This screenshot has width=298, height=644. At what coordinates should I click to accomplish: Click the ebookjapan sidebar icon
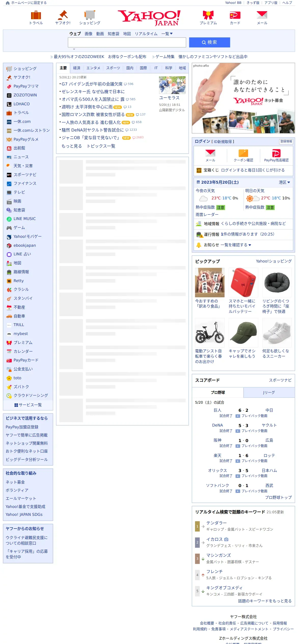[x=9, y=246]
